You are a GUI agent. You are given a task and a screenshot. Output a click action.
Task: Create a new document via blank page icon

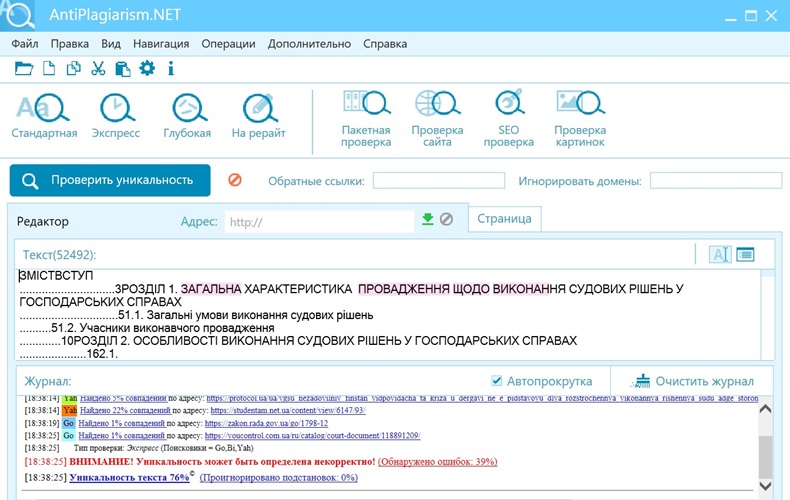click(x=49, y=68)
